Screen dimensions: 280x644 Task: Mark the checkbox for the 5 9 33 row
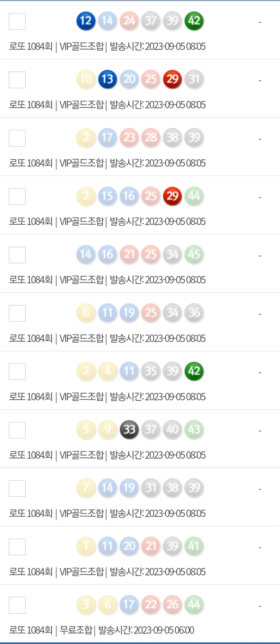(17, 430)
